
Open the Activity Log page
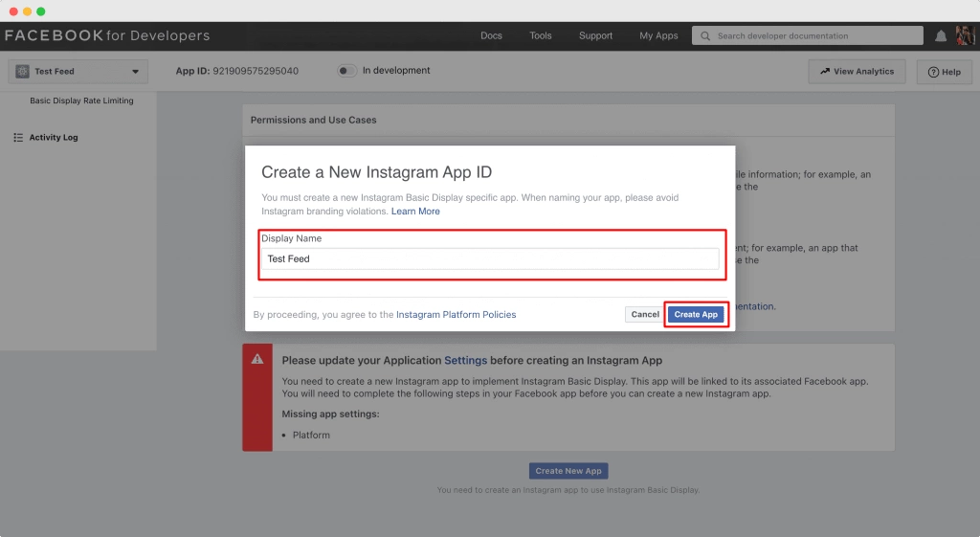[54, 138]
